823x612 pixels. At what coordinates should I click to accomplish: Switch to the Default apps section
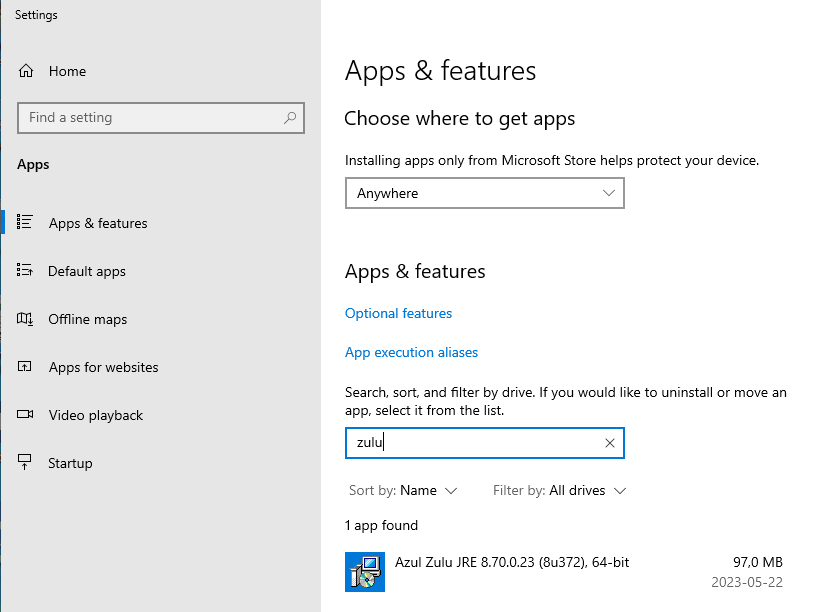click(x=86, y=271)
